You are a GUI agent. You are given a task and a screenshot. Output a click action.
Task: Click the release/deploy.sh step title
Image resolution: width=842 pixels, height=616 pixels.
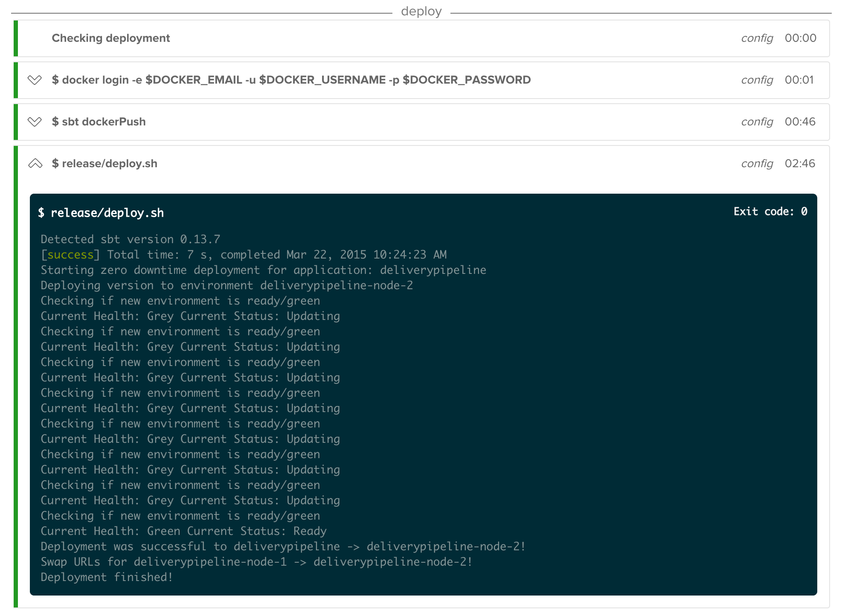[105, 163]
